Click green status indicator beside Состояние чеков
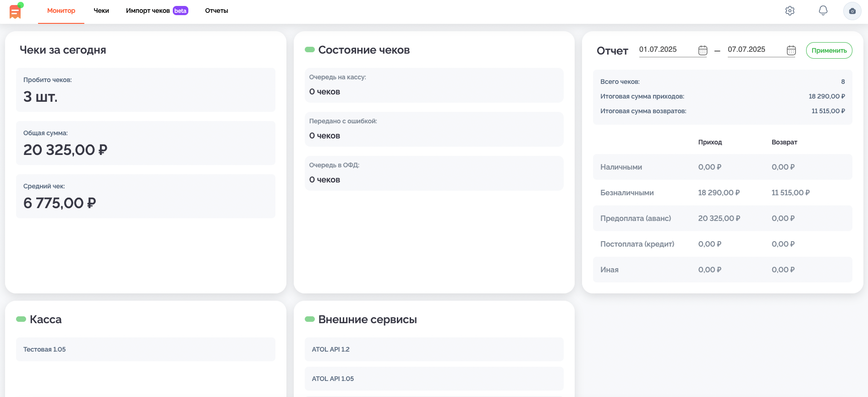Screen dimensions: 868x397 pyautogui.click(x=310, y=50)
